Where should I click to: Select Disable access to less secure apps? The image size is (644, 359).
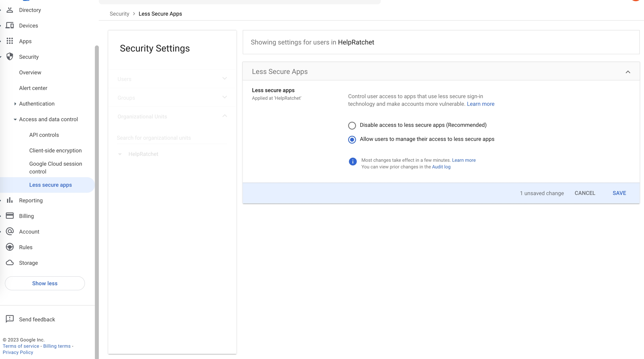coord(352,125)
